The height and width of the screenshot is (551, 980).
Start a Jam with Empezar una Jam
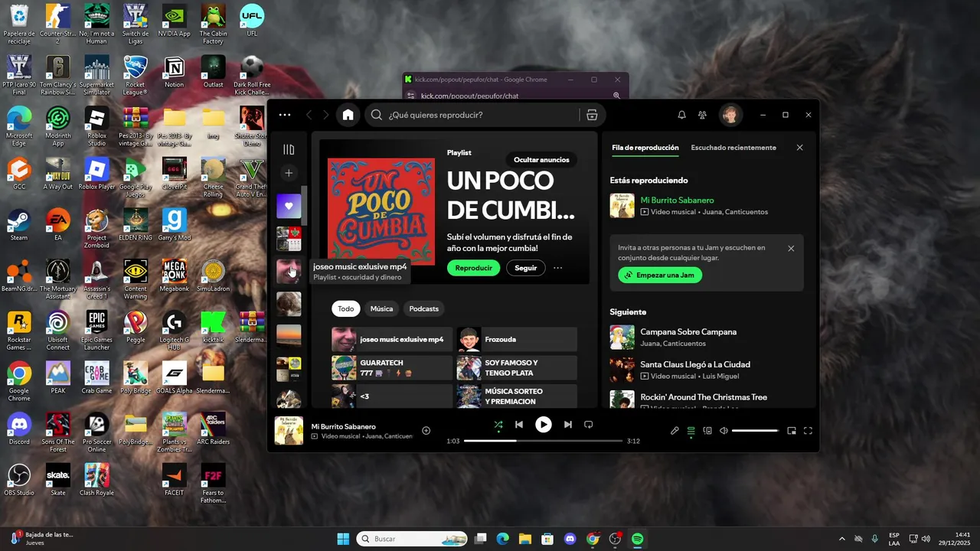(x=660, y=275)
